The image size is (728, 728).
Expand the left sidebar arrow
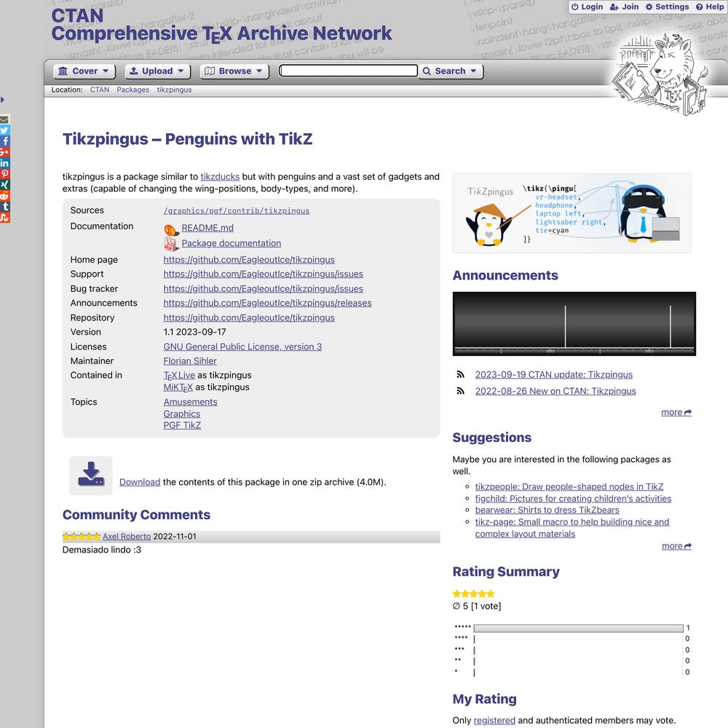pyautogui.click(x=2, y=99)
